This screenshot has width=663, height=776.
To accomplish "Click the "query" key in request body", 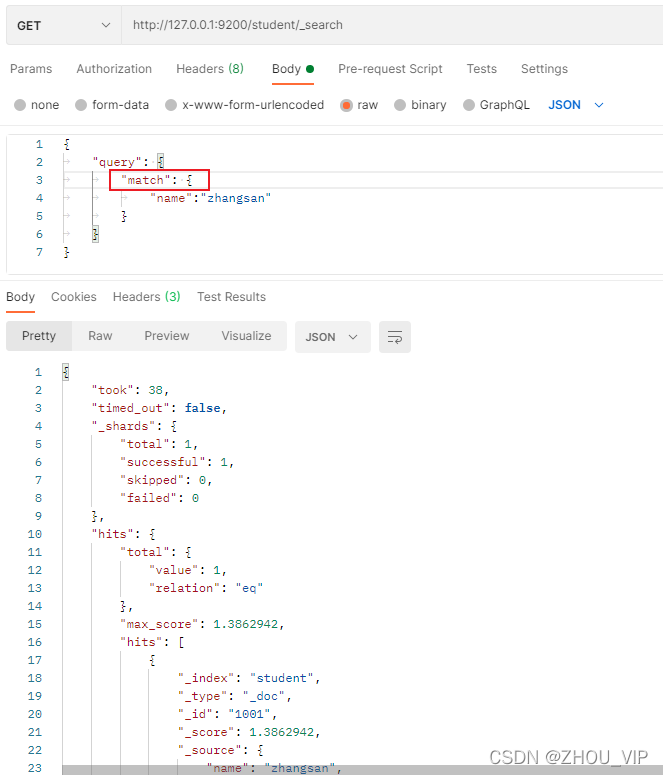I will (117, 162).
